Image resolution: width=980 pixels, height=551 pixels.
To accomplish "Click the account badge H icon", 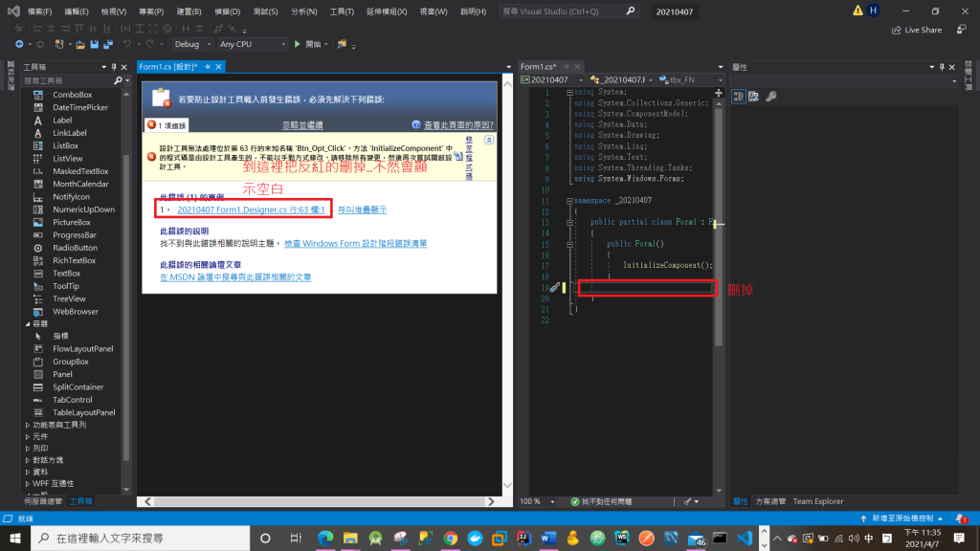I will [x=873, y=11].
